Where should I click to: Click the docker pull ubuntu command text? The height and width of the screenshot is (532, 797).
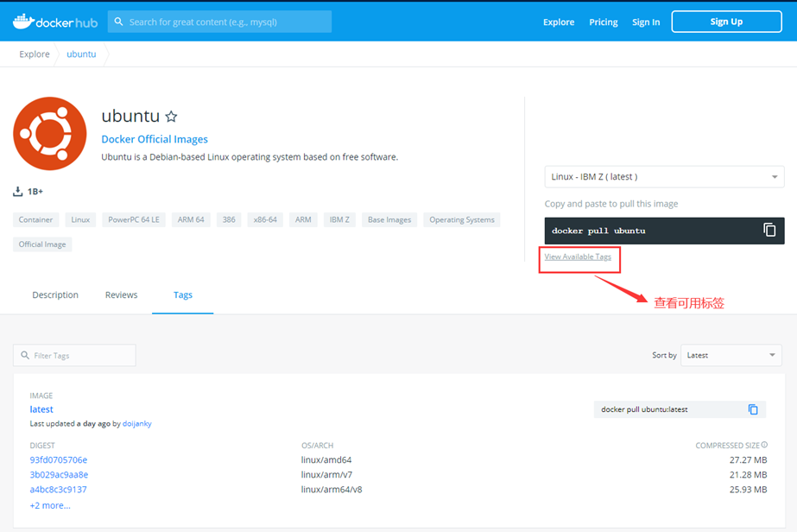pos(598,231)
